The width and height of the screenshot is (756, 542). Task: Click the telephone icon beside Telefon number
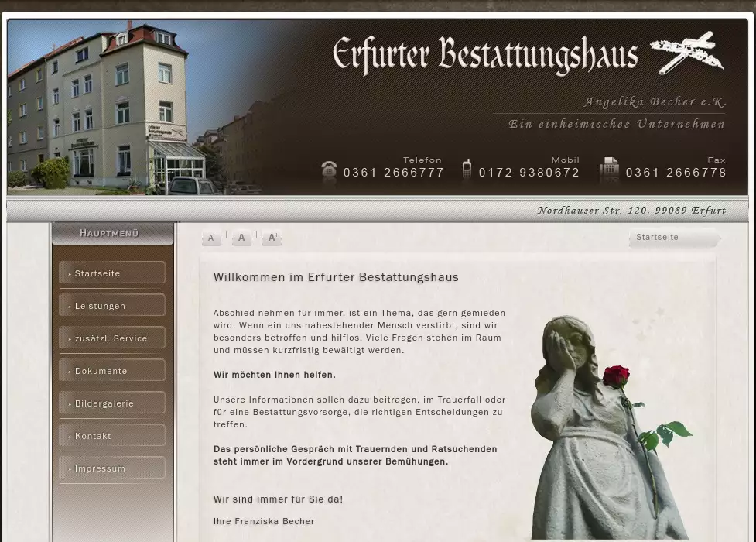[329, 170]
